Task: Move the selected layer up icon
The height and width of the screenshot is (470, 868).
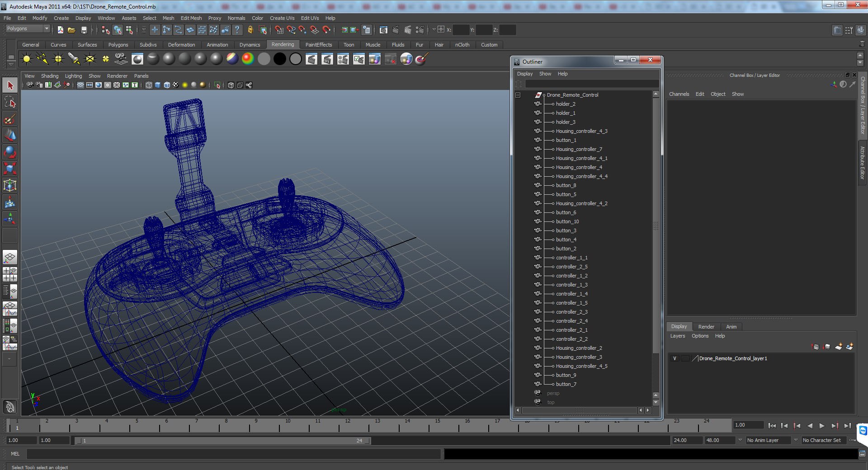Action: [x=816, y=347]
